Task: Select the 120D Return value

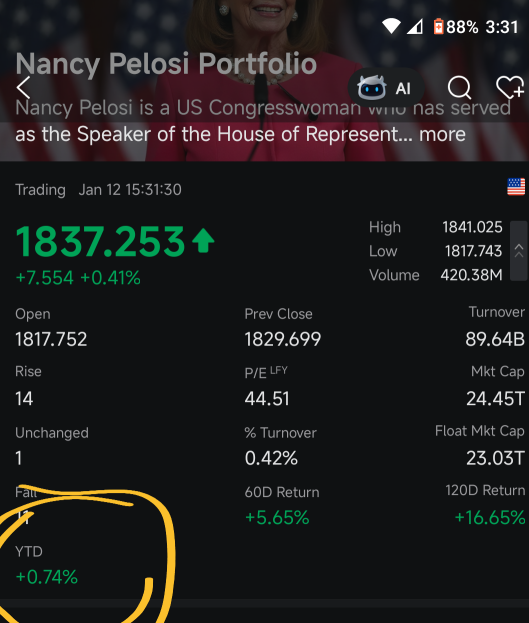Action: click(490, 518)
